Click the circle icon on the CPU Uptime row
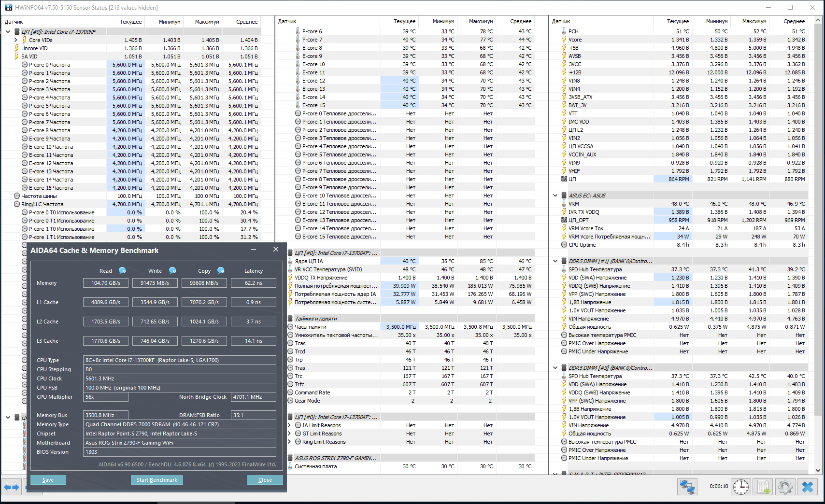Image resolution: width=825 pixels, height=504 pixels. [564, 245]
